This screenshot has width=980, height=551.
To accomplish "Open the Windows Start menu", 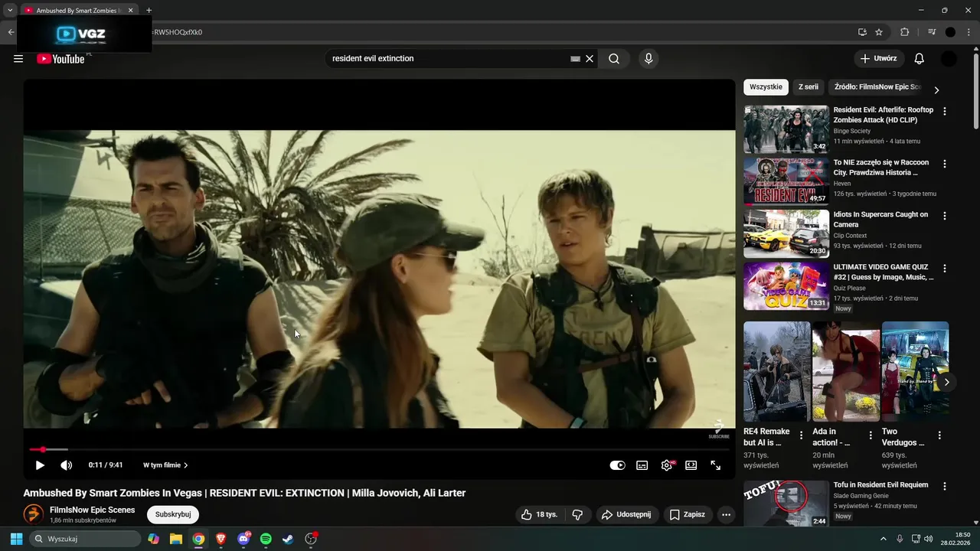I will coord(16,539).
